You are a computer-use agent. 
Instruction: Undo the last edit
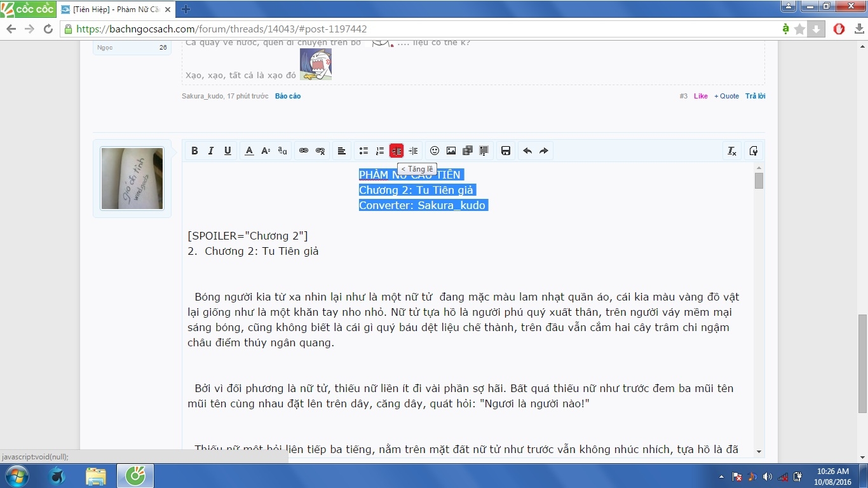tap(527, 151)
